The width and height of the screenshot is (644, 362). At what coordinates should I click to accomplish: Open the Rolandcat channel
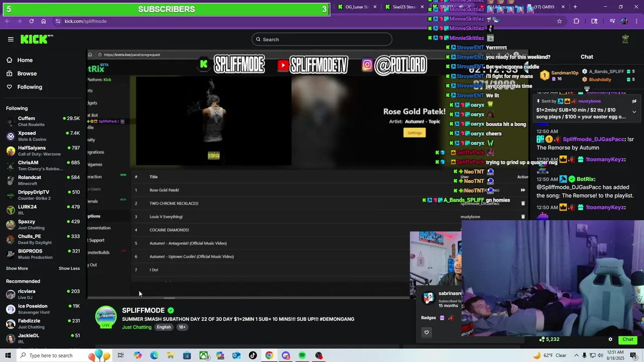pos(43,180)
